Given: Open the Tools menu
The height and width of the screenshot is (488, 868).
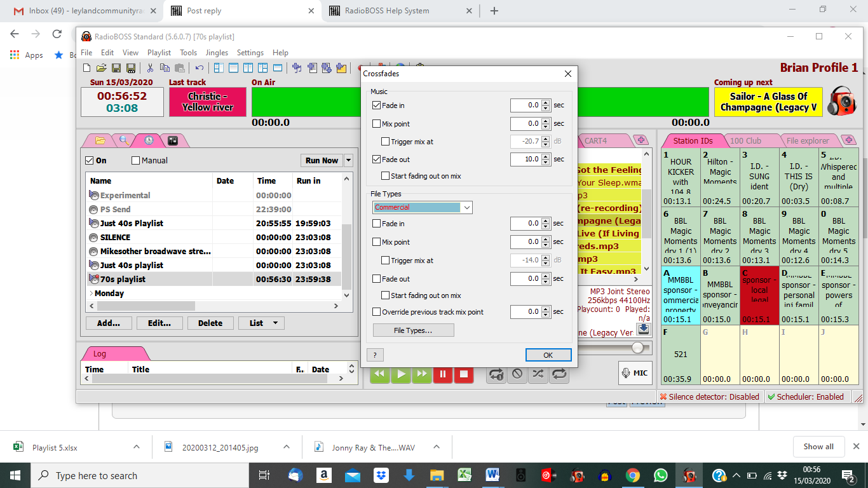Looking at the screenshot, I should coord(188,53).
